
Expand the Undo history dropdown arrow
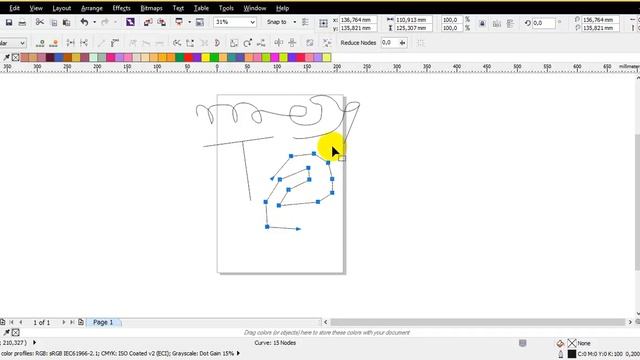click(94, 22)
